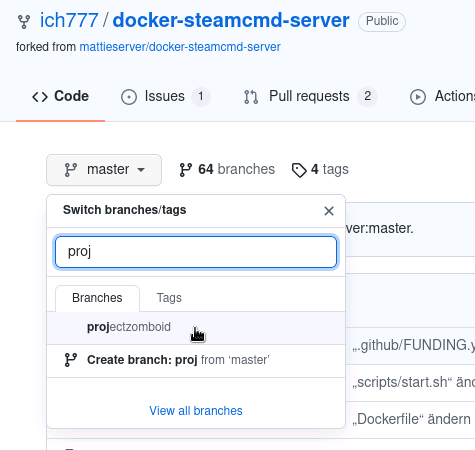475x450 pixels.
Task: Click the tag icon beside 4 tags
Action: click(x=299, y=170)
